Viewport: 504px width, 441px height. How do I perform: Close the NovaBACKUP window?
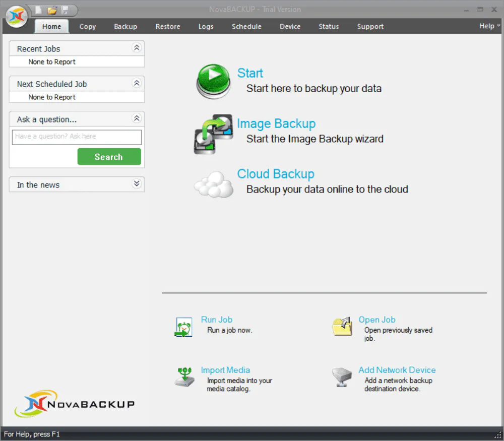[x=494, y=10]
